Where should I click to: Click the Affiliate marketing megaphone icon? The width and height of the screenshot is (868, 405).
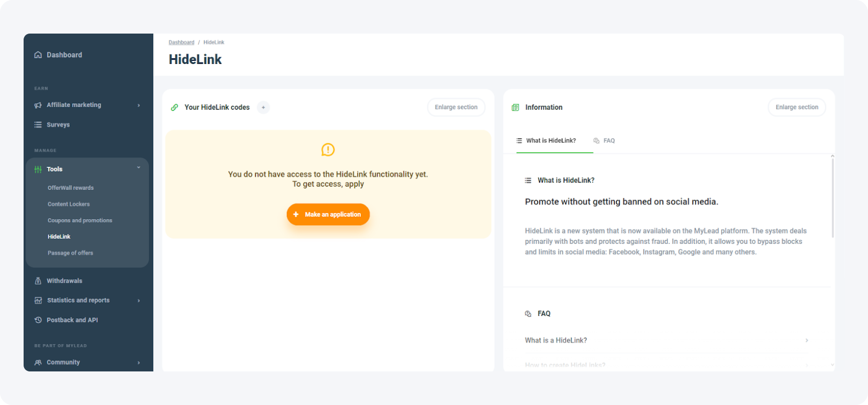pyautogui.click(x=38, y=105)
